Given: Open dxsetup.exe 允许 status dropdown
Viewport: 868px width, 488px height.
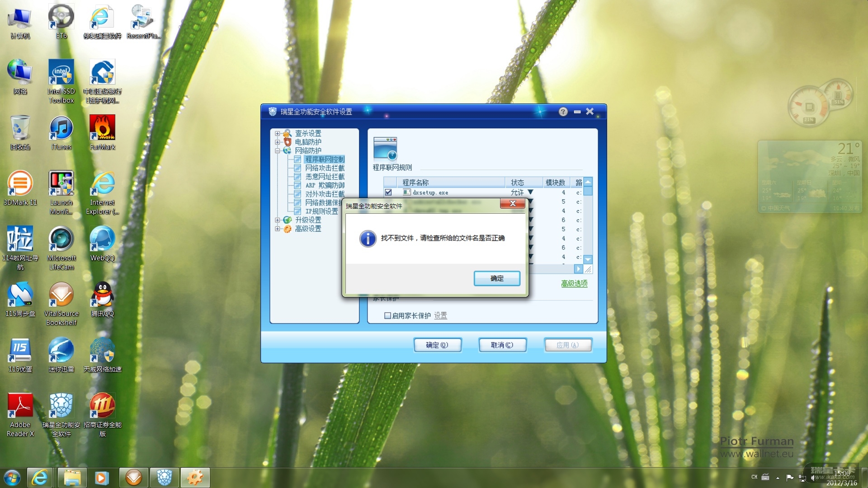Looking at the screenshot, I should point(531,192).
